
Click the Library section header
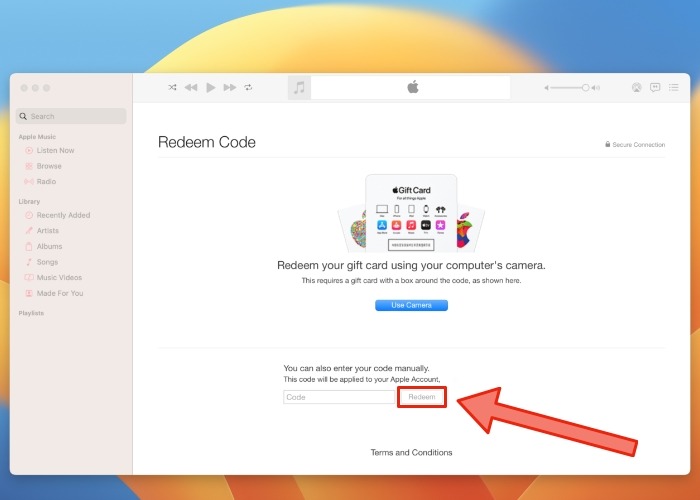pyautogui.click(x=29, y=201)
